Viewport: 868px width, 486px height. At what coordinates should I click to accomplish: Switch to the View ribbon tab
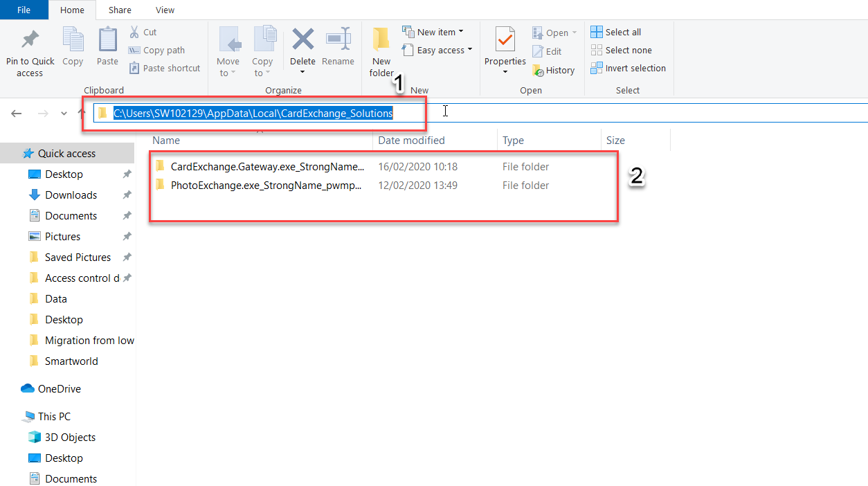(x=165, y=10)
